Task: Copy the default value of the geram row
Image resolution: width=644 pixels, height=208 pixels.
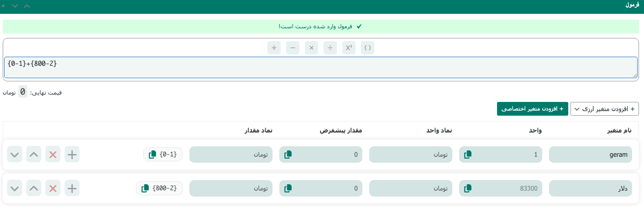Action: [288, 155]
